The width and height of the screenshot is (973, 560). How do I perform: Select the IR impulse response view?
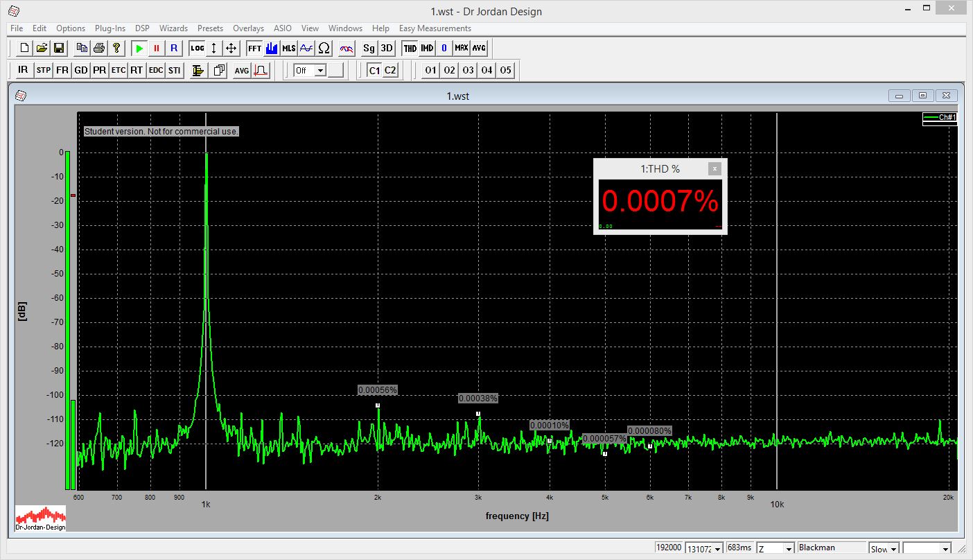pos(24,70)
